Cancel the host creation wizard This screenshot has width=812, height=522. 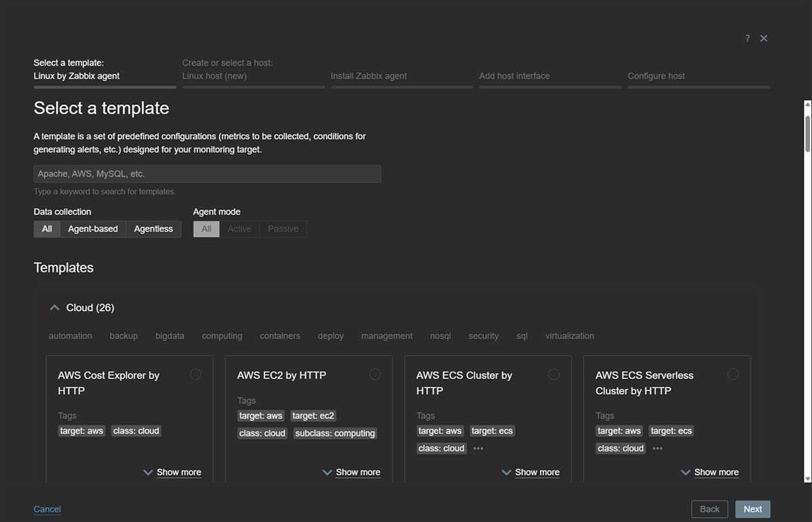(47, 508)
